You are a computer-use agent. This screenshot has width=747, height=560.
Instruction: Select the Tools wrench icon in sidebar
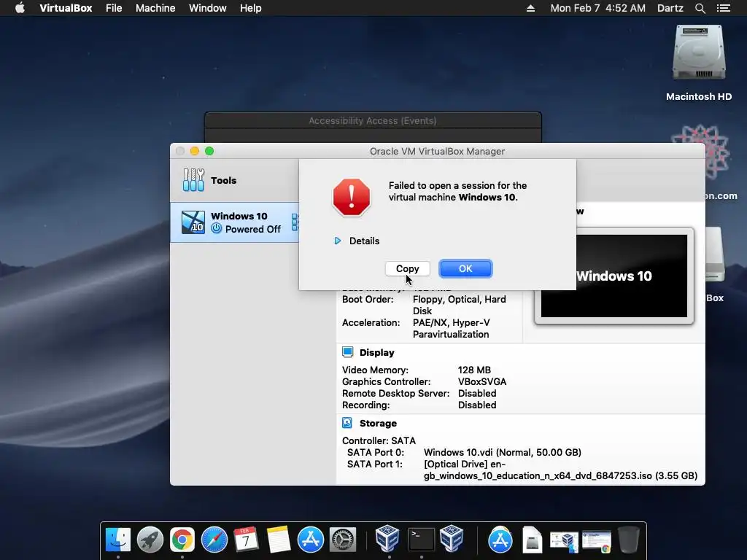coord(193,180)
